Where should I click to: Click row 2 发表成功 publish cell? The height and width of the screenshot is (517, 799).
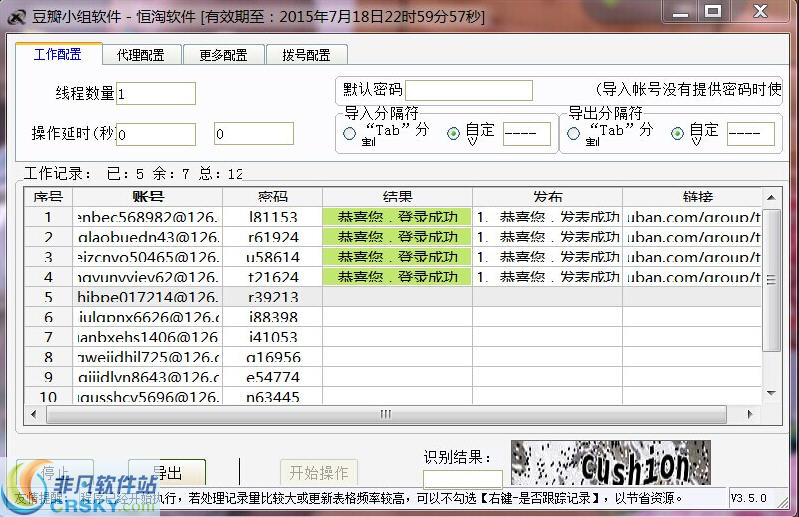point(548,237)
